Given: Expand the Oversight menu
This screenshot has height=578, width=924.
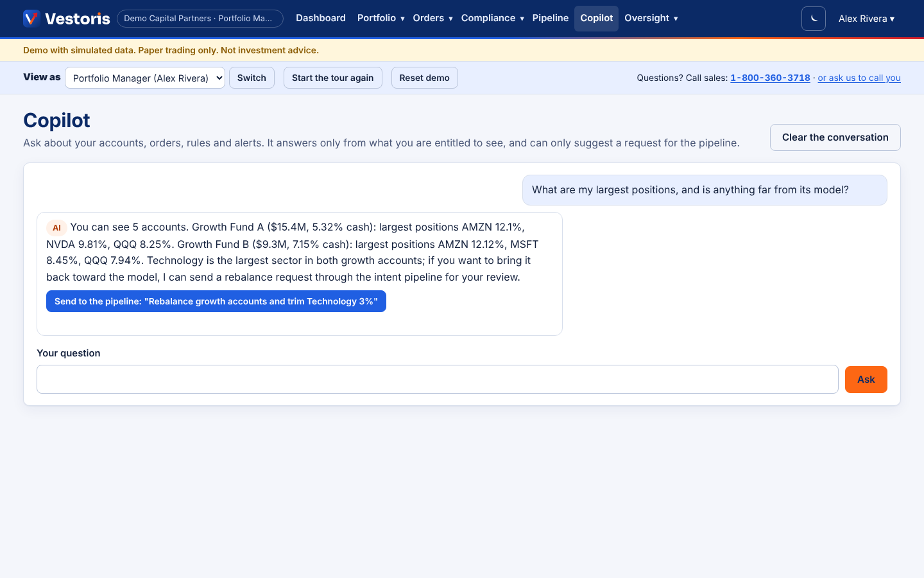Looking at the screenshot, I should point(651,18).
